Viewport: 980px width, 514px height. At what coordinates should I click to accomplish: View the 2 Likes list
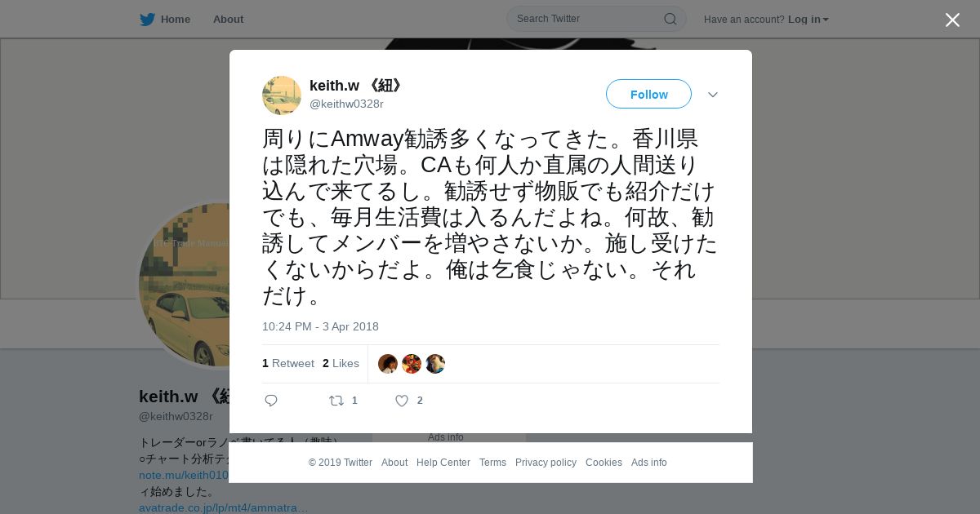(341, 363)
